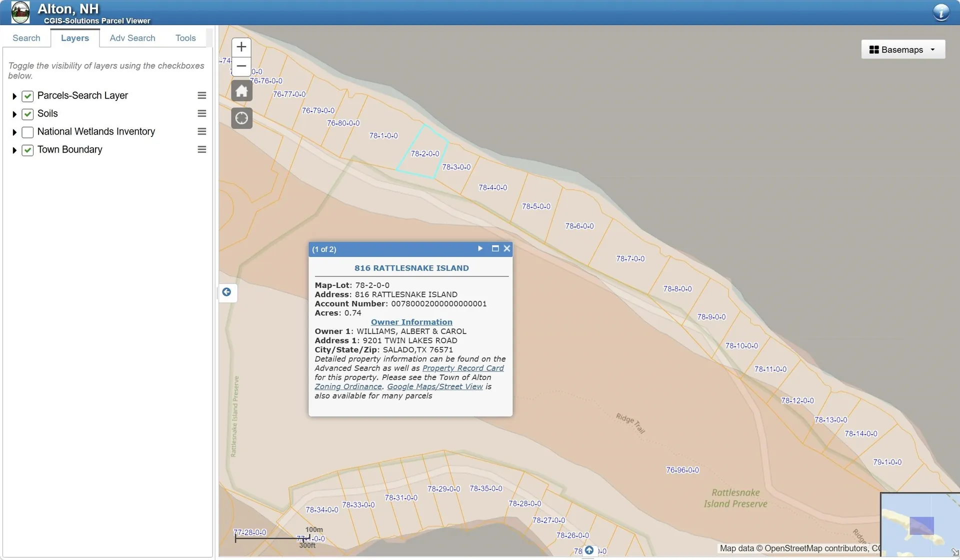Switch to the Adv Search tab
Screen dimensions: 960x560
[132, 38]
